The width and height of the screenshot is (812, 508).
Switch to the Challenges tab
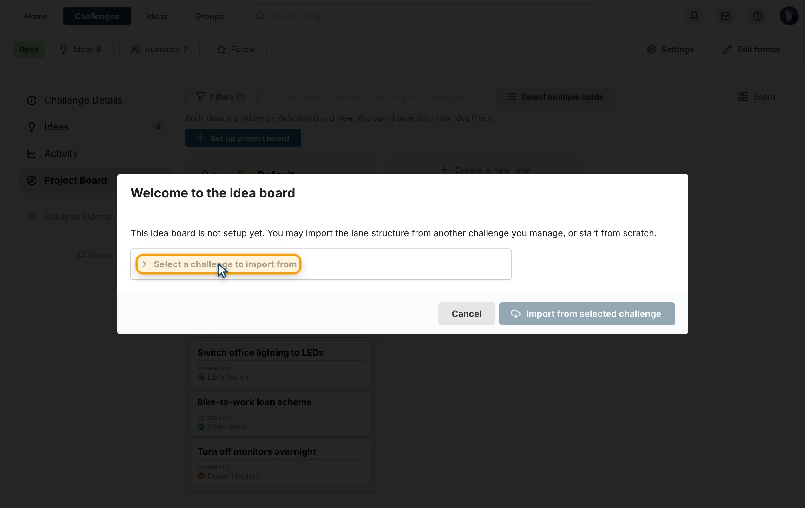pyautogui.click(x=97, y=16)
